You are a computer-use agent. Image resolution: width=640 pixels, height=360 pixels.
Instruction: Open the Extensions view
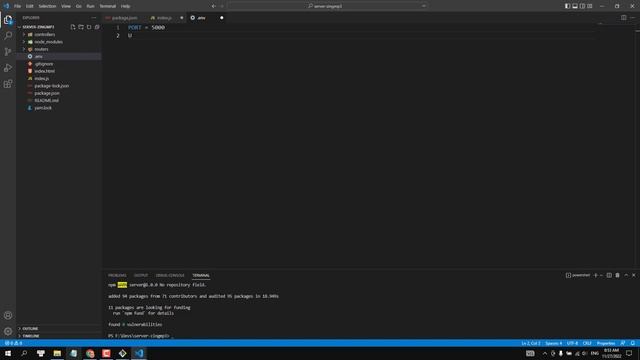[8, 84]
